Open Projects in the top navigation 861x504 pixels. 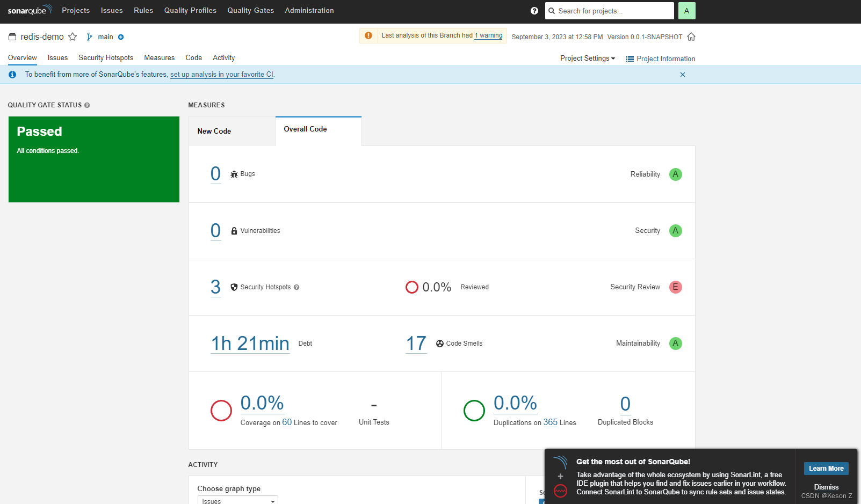click(x=76, y=11)
